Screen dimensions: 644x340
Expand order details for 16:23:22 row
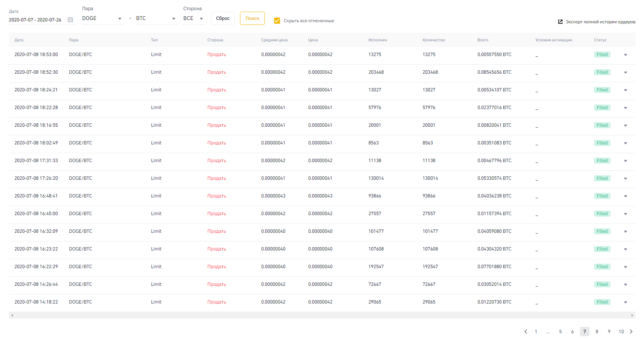(x=626, y=249)
